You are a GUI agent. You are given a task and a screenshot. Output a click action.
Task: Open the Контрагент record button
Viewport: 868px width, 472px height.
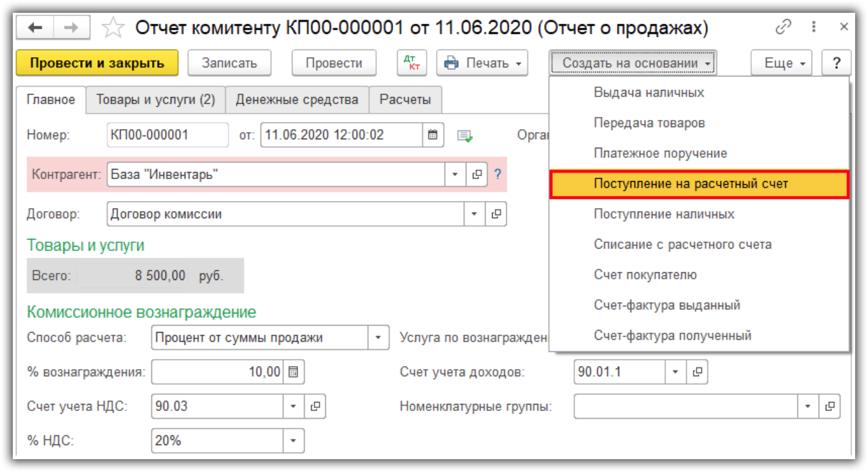[476, 175]
